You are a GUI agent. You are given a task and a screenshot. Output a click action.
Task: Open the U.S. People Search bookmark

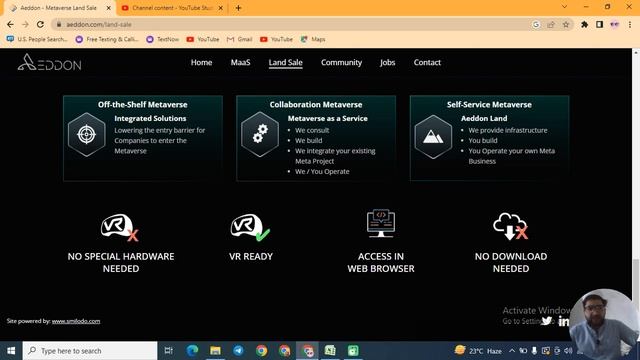pyautogui.click(x=37, y=39)
